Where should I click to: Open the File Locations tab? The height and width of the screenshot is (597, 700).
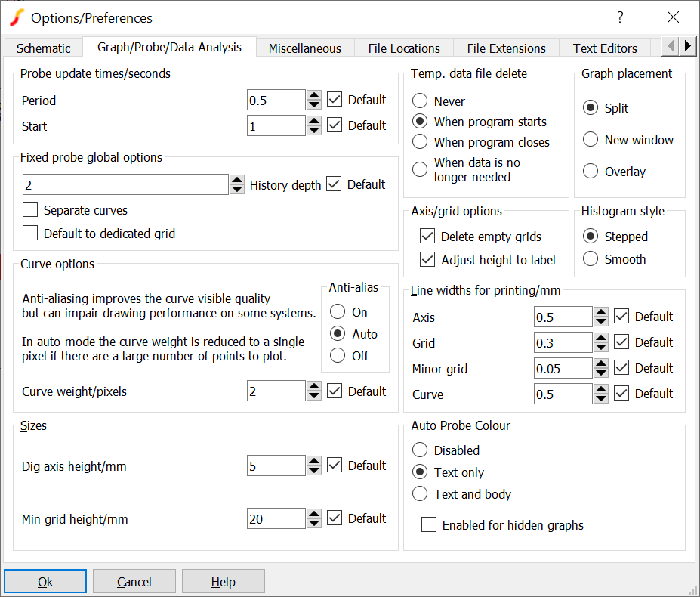[404, 48]
